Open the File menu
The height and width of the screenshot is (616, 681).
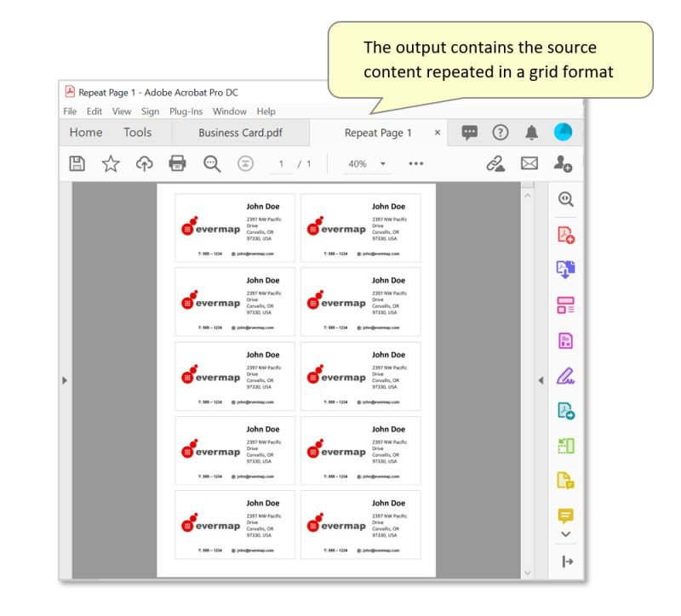[70, 111]
